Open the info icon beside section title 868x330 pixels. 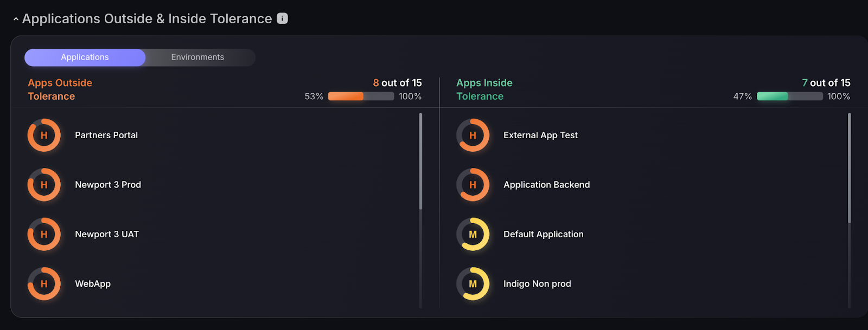(x=282, y=18)
